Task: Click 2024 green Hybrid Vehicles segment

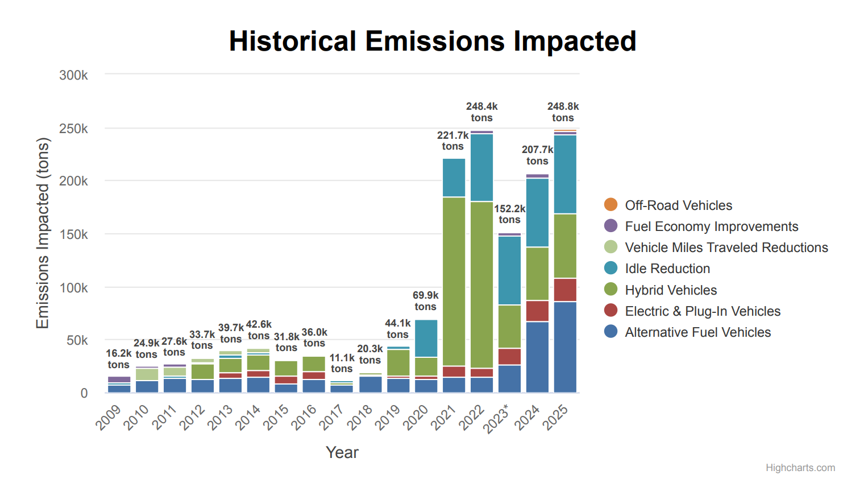Action: tap(537, 274)
